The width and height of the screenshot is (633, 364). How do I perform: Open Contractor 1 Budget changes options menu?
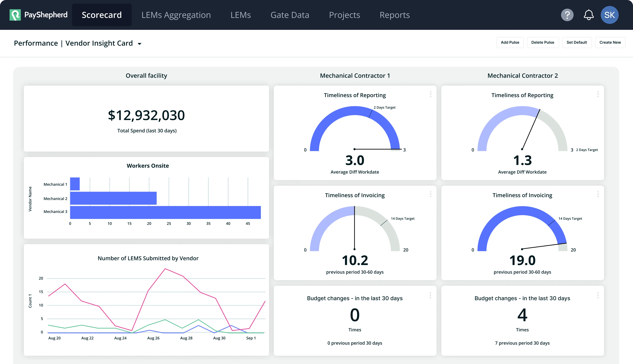430,296
